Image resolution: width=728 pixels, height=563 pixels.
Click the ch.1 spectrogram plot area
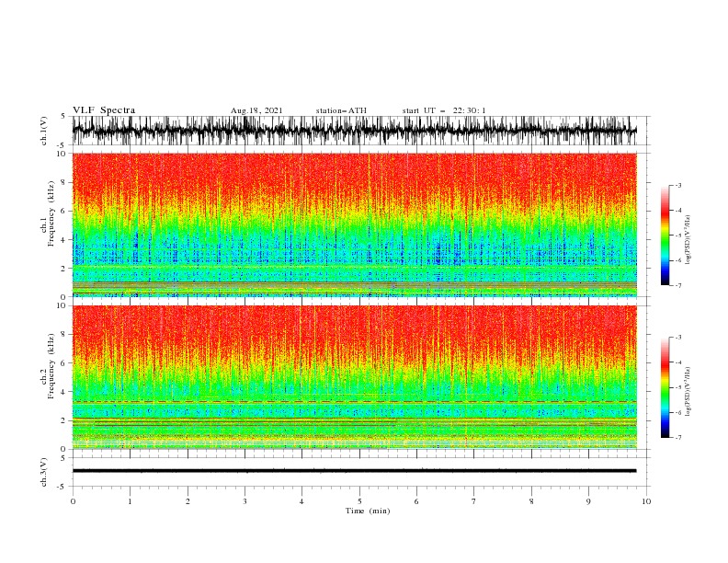tap(354, 224)
